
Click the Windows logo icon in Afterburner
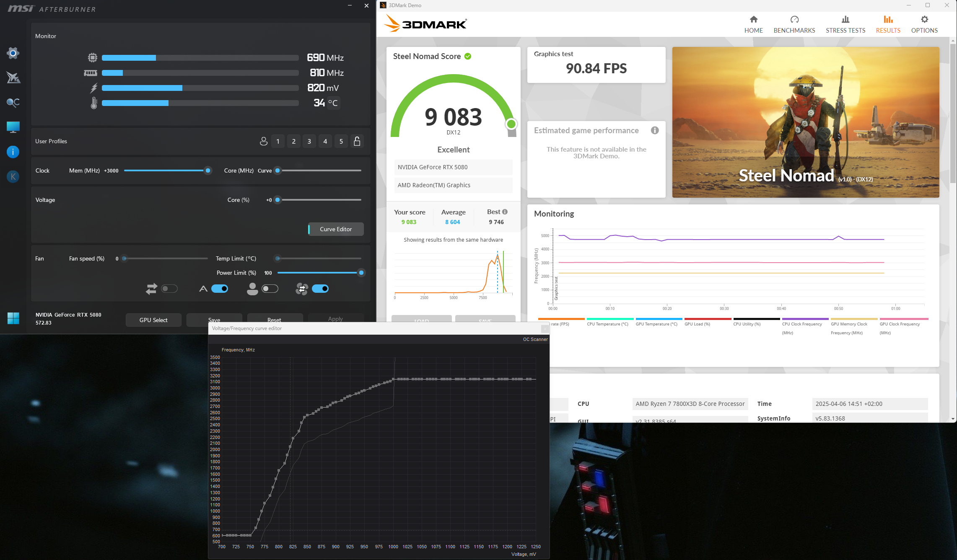[13, 318]
